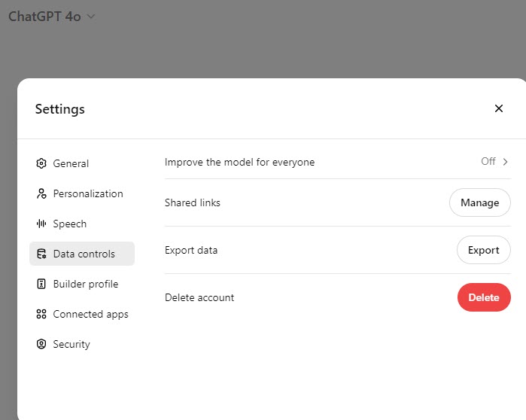Image resolution: width=526 pixels, height=420 pixels.
Task: Click the Security shield icon
Action: pyautogui.click(x=41, y=344)
